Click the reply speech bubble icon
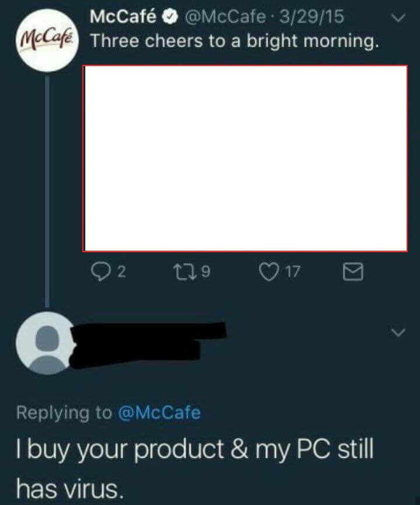Image resolution: width=420 pixels, height=505 pixels. (101, 271)
